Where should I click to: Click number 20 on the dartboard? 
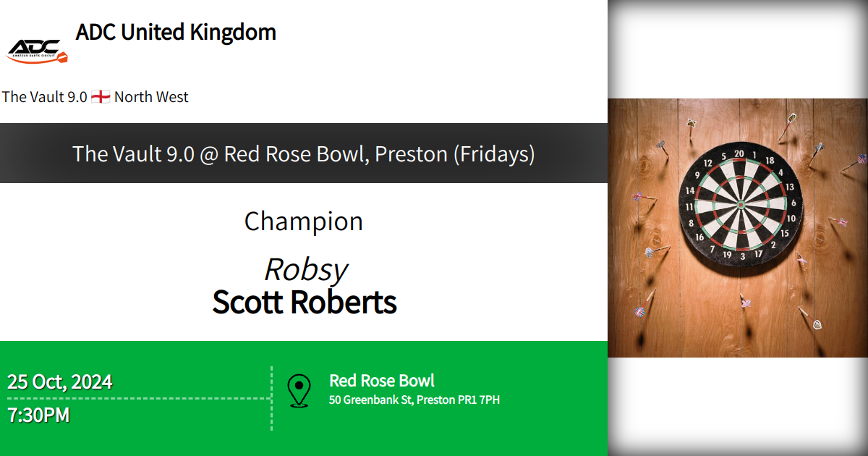(x=739, y=154)
